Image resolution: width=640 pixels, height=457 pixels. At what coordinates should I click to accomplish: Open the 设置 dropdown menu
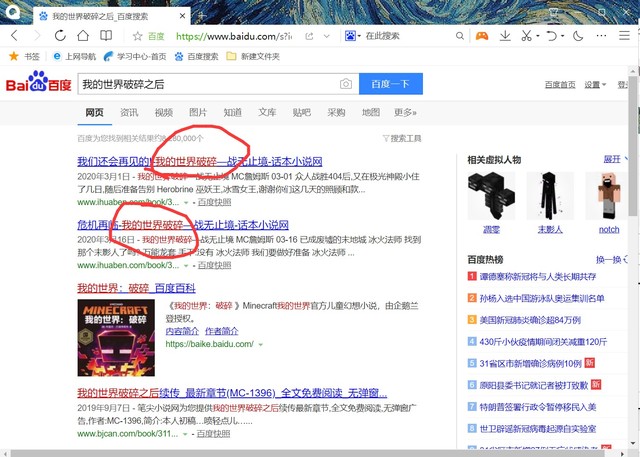click(x=595, y=85)
